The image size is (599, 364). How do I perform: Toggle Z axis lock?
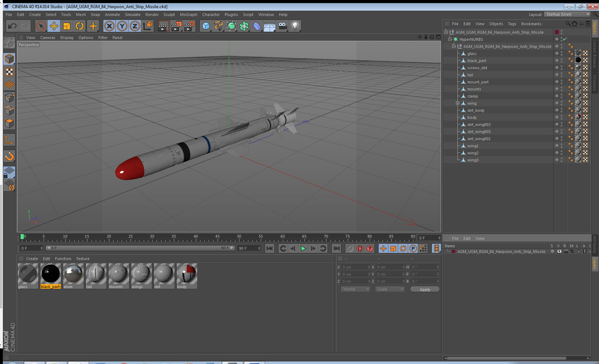135,26
